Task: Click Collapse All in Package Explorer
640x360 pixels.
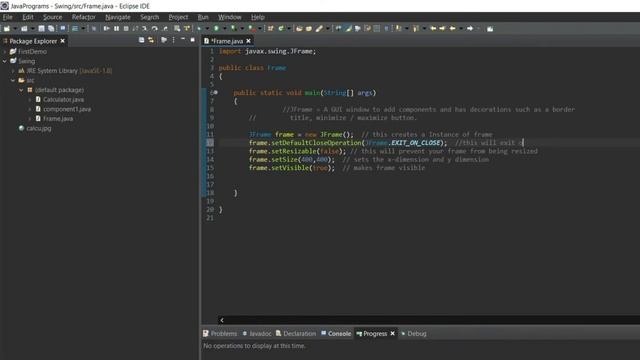Action: 141,40
